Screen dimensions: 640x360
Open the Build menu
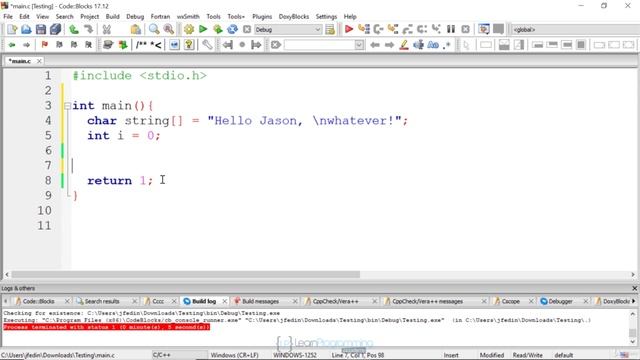click(x=112, y=17)
